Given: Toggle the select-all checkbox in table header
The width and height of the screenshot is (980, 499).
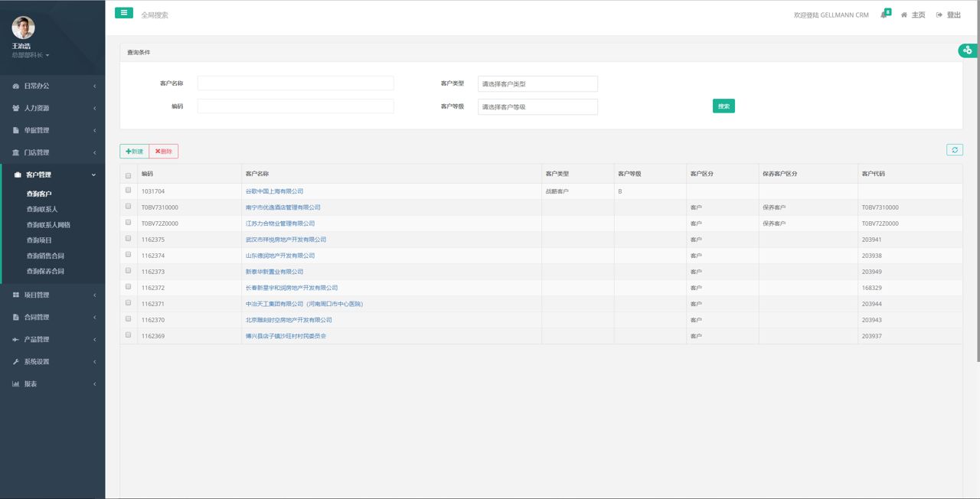Looking at the screenshot, I should (x=128, y=175).
